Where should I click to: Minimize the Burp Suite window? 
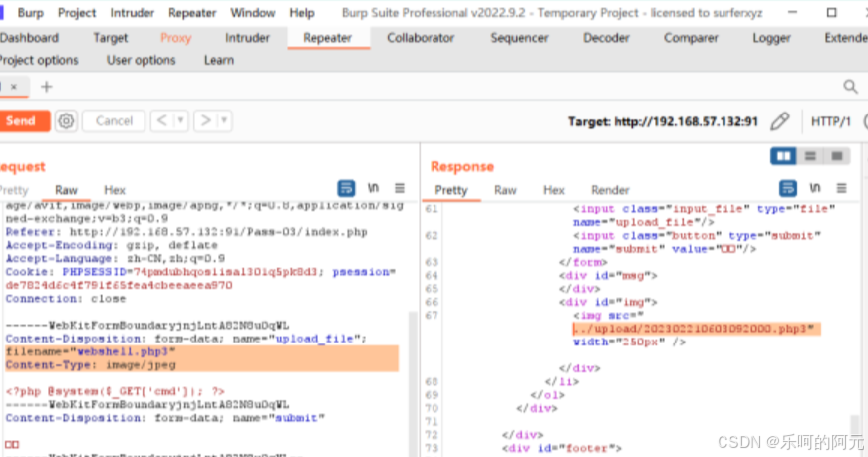point(792,12)
